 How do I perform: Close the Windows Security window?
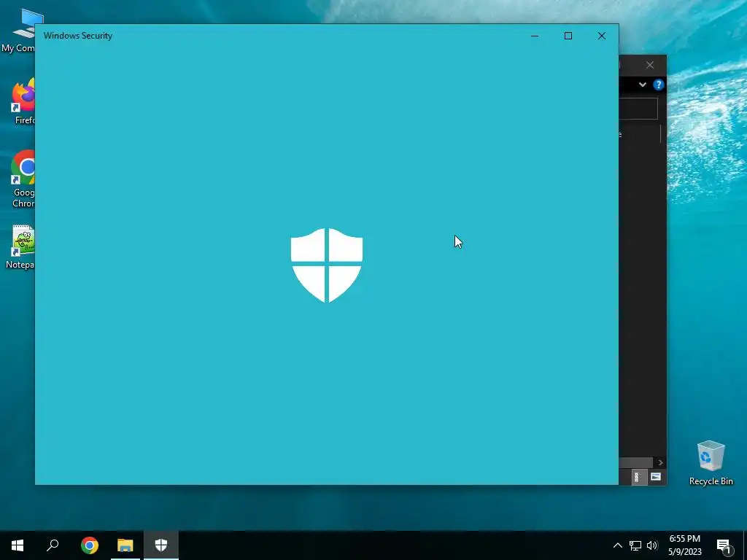602,36
